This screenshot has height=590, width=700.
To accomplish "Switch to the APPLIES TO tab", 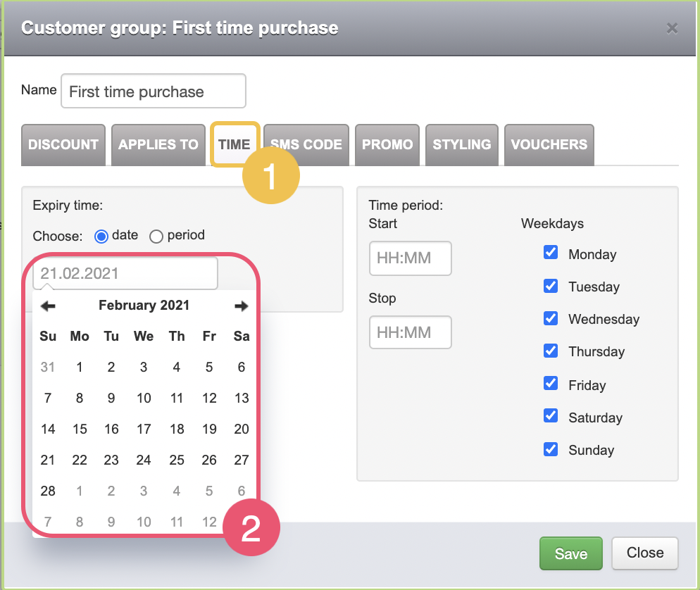I will point(158,145).
